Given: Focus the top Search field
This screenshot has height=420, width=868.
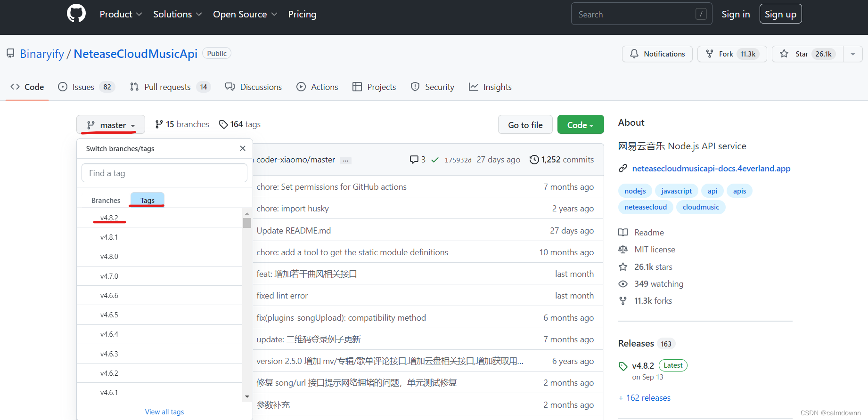Looking at the screenshot, I should (641, 14).
